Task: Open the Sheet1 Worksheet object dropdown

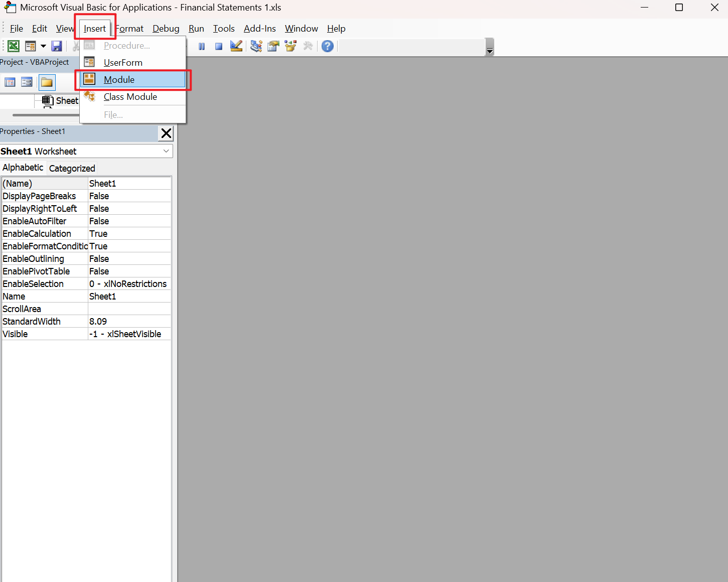Action: (166, 151)
